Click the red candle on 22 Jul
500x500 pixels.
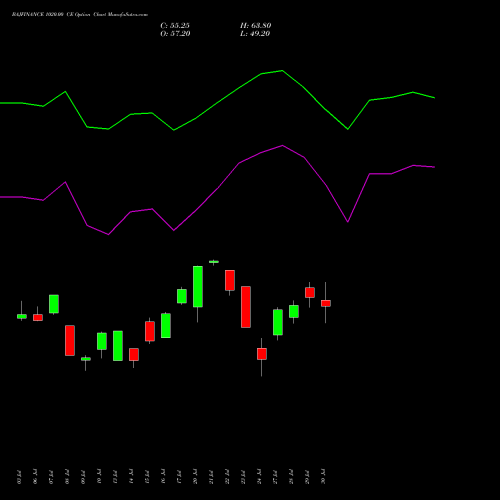pyautogui.click(x=230, y=280)
